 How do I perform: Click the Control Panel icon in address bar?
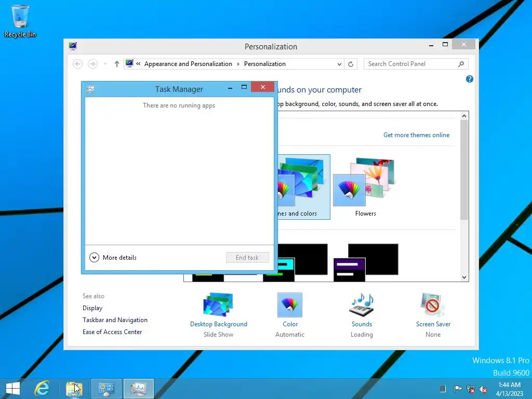pyautogui.click(x=129, y=63)
